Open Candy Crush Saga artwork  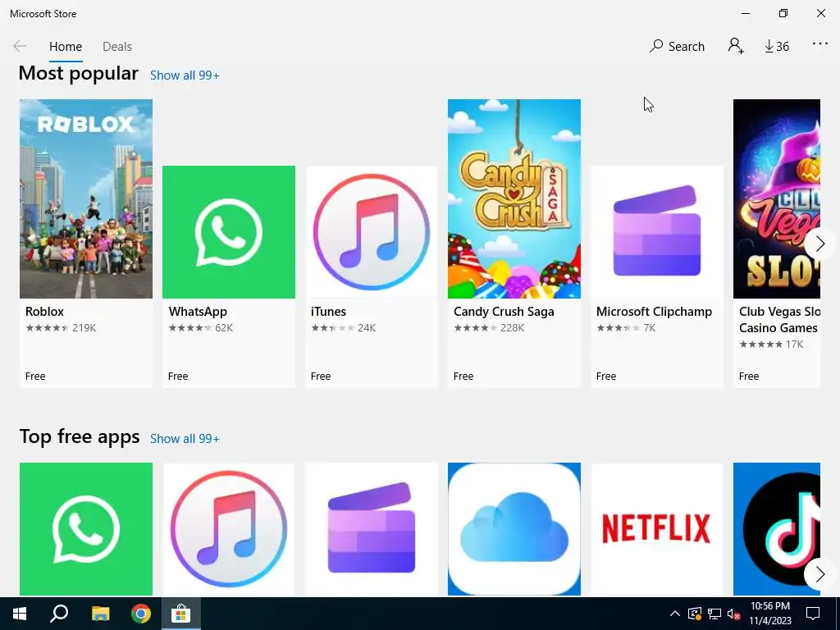coord(514,199)
